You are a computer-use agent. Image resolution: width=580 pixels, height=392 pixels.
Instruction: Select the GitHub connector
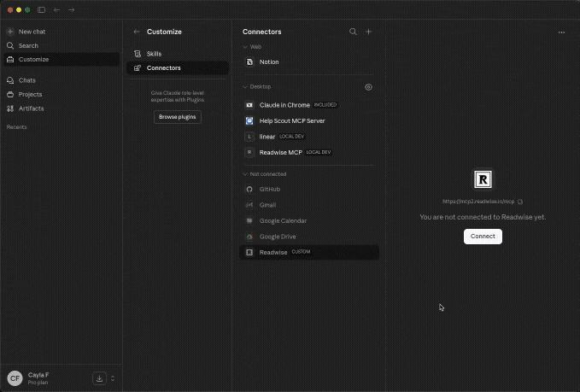pos(270,189)
